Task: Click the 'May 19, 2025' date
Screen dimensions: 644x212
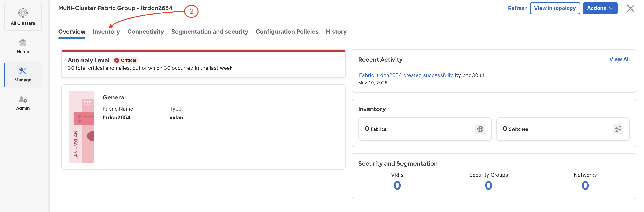Action: (x=372, y=83)
